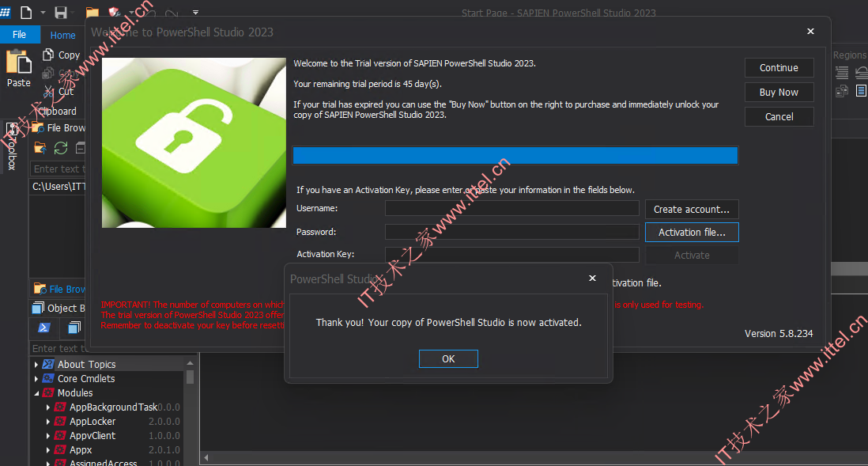Open the Toolbox side panel tab
This screenshot has height=466, width=868.
tap(12, 146)
